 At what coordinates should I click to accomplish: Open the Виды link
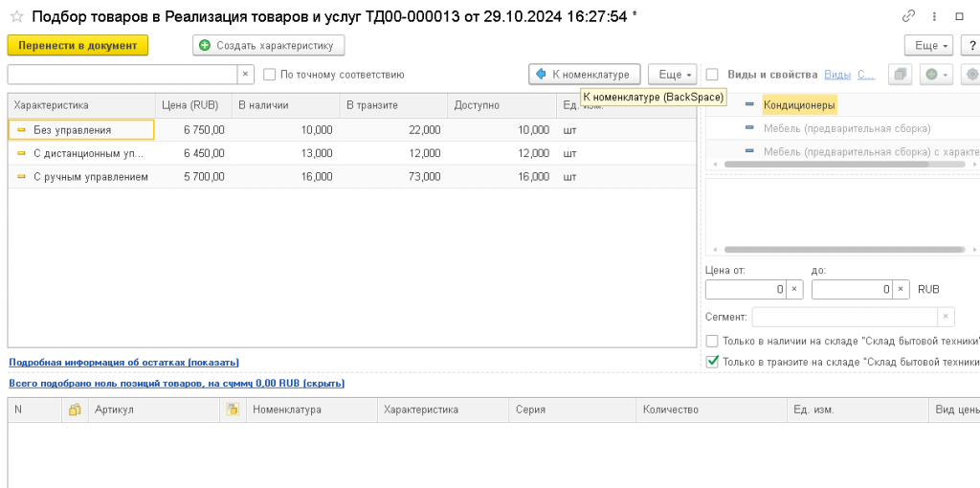point(837,75)
